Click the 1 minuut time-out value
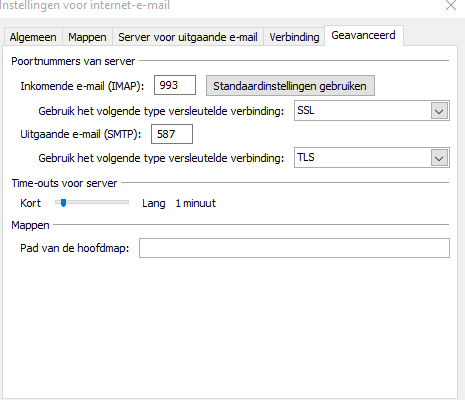Image resolution: width=465 pixels, height=400 pixels. point(196,203)
